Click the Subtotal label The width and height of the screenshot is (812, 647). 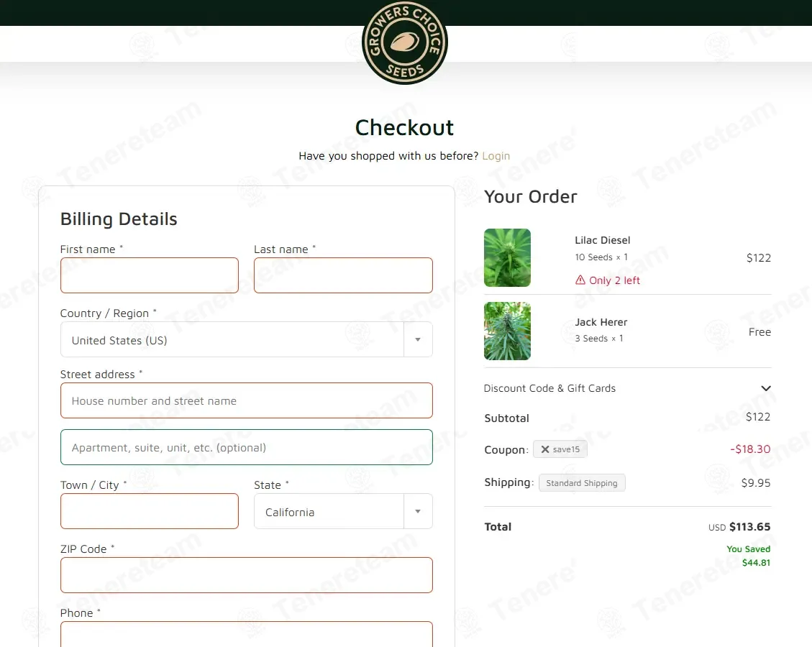coord(506,418)
